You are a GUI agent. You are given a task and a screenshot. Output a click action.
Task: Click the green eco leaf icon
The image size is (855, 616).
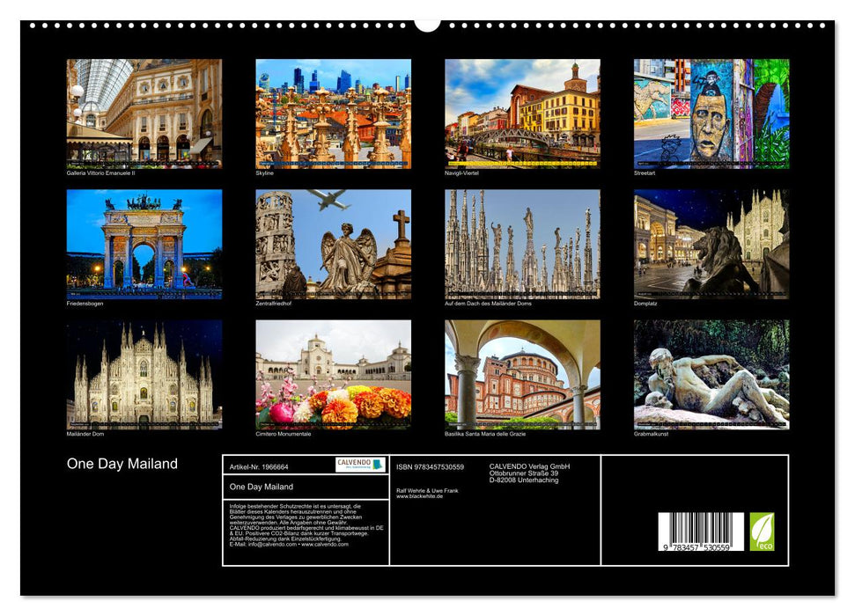762,532
